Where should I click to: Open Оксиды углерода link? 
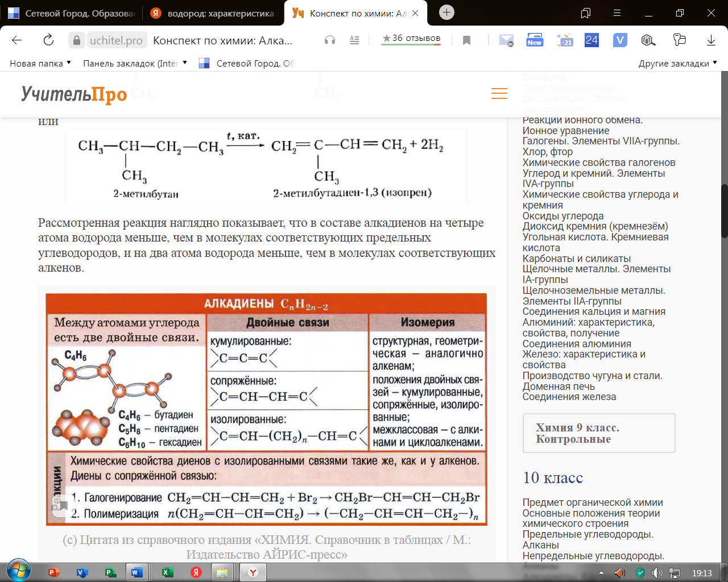coord(563,216)
